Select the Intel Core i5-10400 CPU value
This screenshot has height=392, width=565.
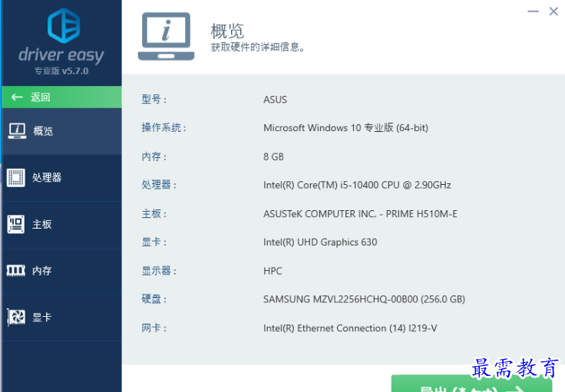tap(357, 185)
